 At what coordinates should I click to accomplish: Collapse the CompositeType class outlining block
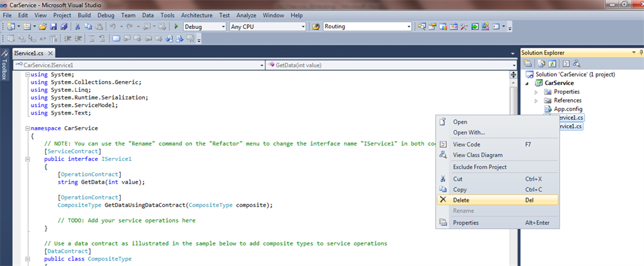27,259
